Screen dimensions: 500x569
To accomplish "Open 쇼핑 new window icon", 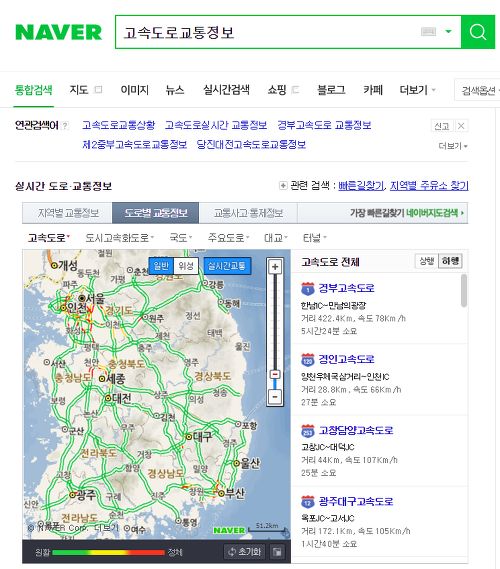I will coord(295,90).
